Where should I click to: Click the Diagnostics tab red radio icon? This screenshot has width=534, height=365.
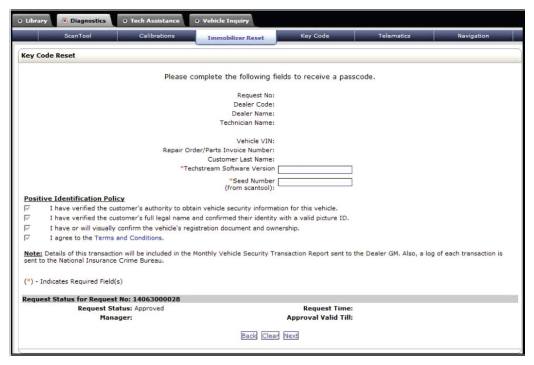(64, 21)
